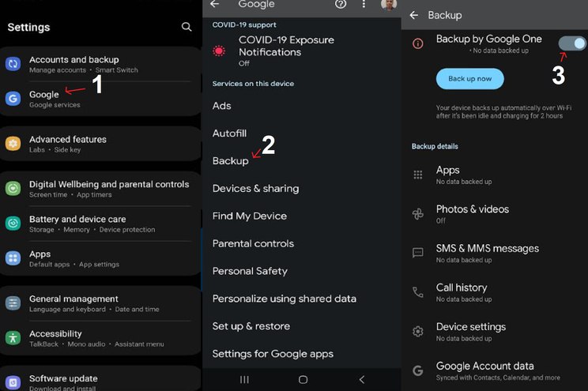Open the Apps entry in Settings

click(100, 258)
